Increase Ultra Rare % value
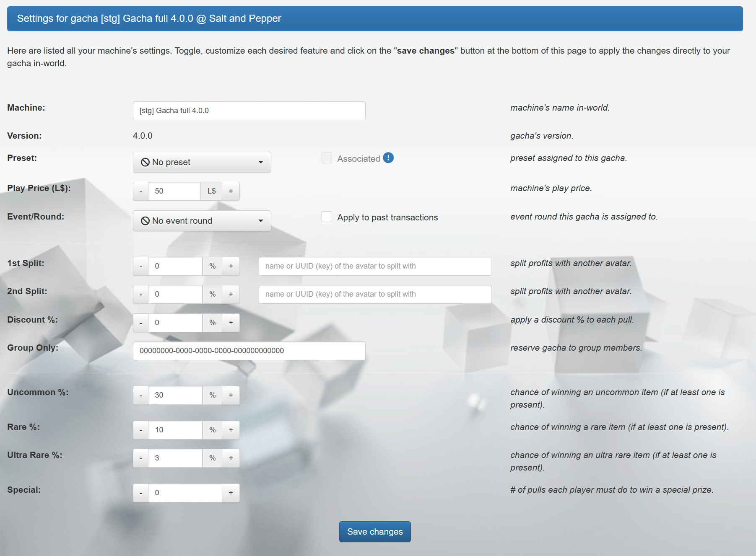Screen dimensions: 756x556 coord(231,458)
